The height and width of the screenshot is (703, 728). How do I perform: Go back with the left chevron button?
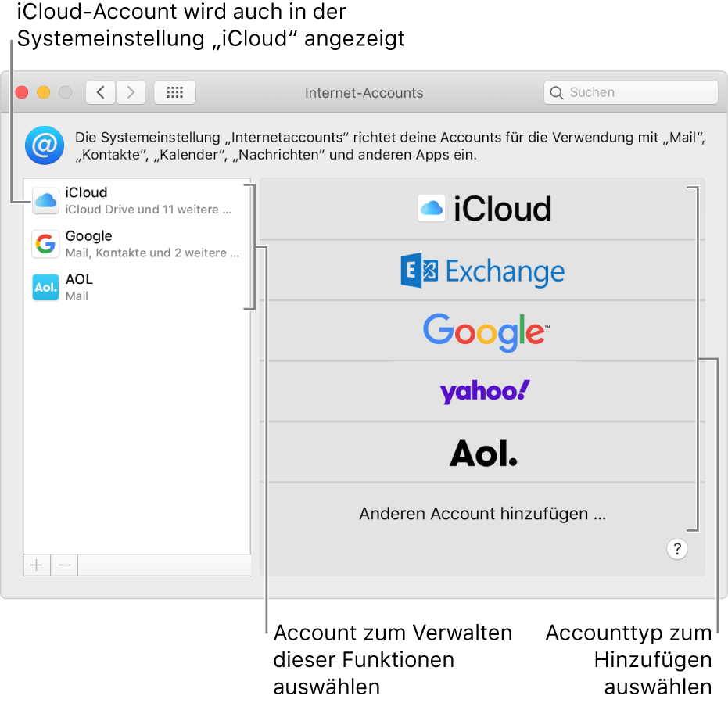(100, 92)
